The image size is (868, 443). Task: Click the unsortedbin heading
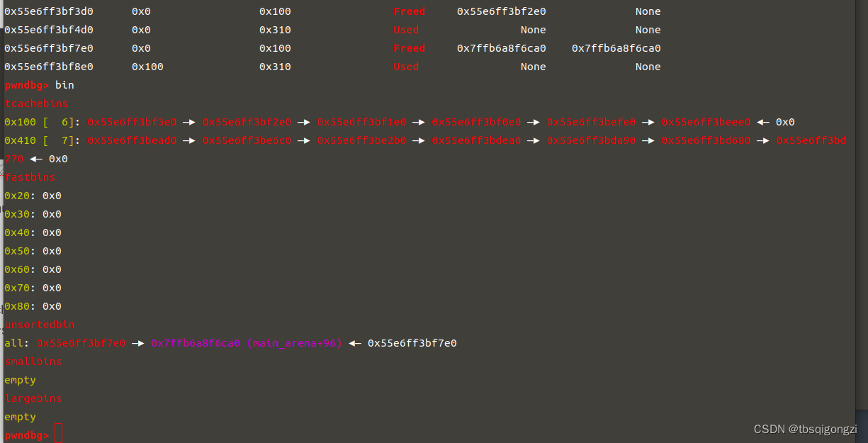point(39,325)
